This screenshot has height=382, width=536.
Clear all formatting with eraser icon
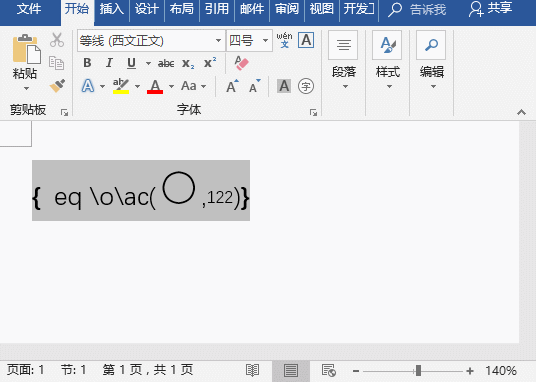[x=241, y=63]
